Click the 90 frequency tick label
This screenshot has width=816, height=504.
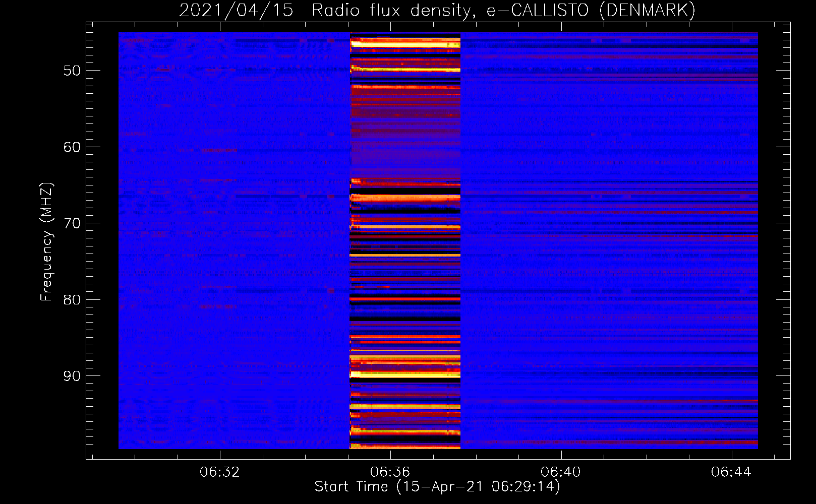pyautogui.click(x=72, y=376)
